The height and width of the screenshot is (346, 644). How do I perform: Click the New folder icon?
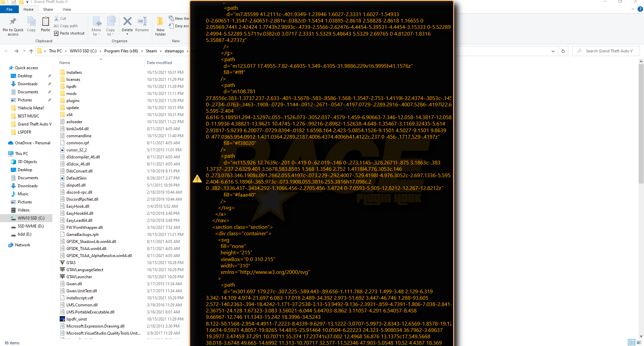pyautogui.click(x=160, y=21)
